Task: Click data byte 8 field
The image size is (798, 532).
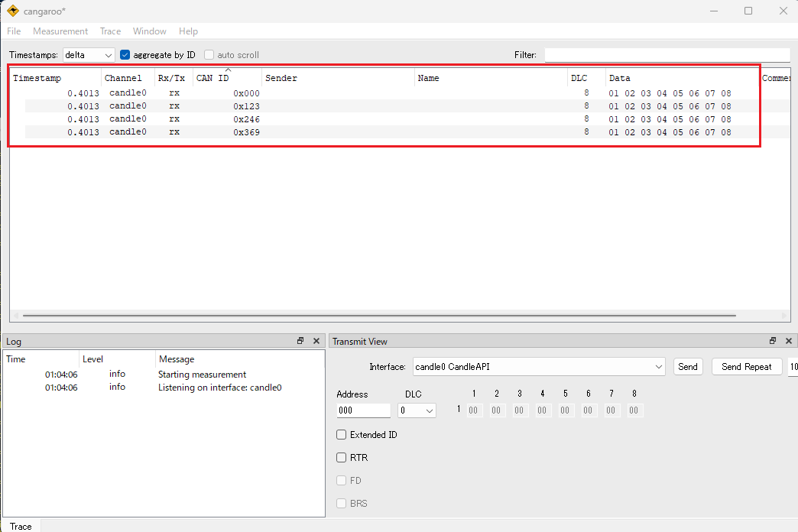Action: (x=634, y=410)
